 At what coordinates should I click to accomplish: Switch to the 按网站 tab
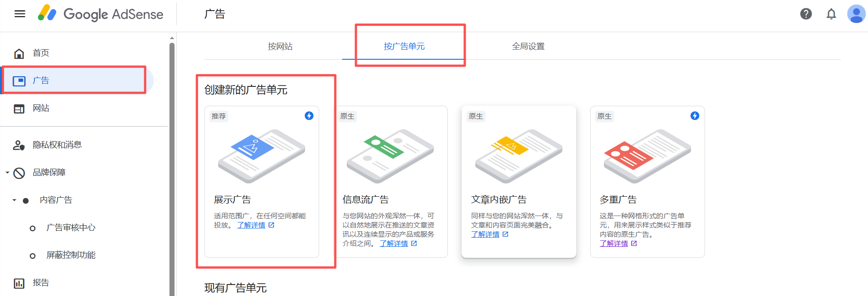click(x=280, y=46)
